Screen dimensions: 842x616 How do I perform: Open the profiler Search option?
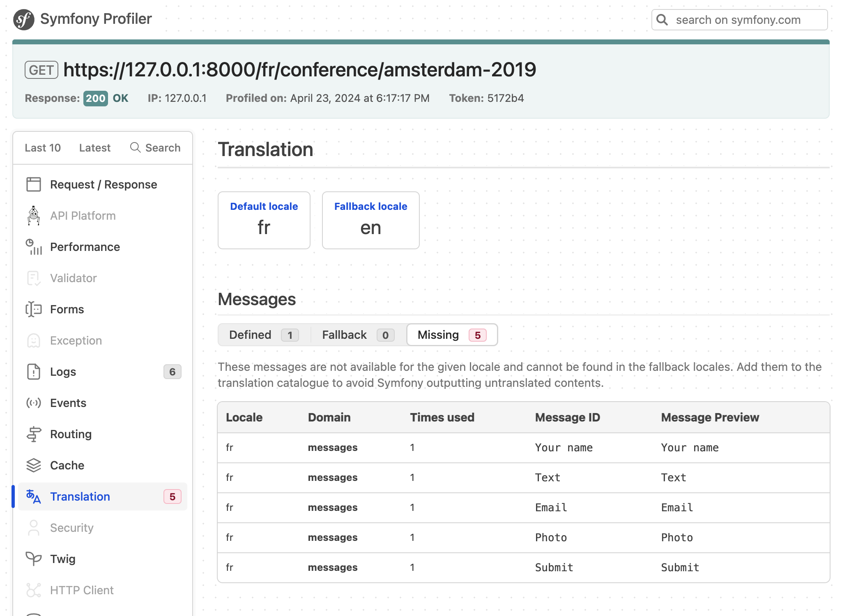(155, 147)
